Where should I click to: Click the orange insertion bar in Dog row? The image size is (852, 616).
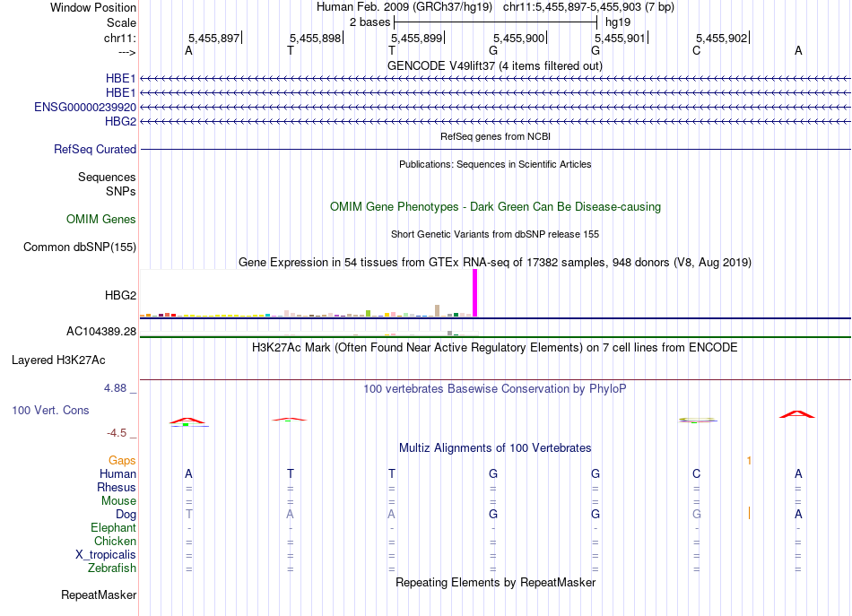(x=749, y=513)
